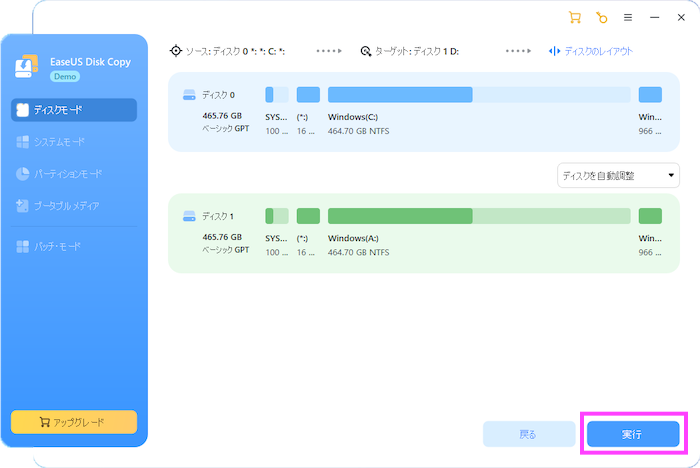Click the パーティションモード pie icon
700x468 pixels.
point(22,174)
